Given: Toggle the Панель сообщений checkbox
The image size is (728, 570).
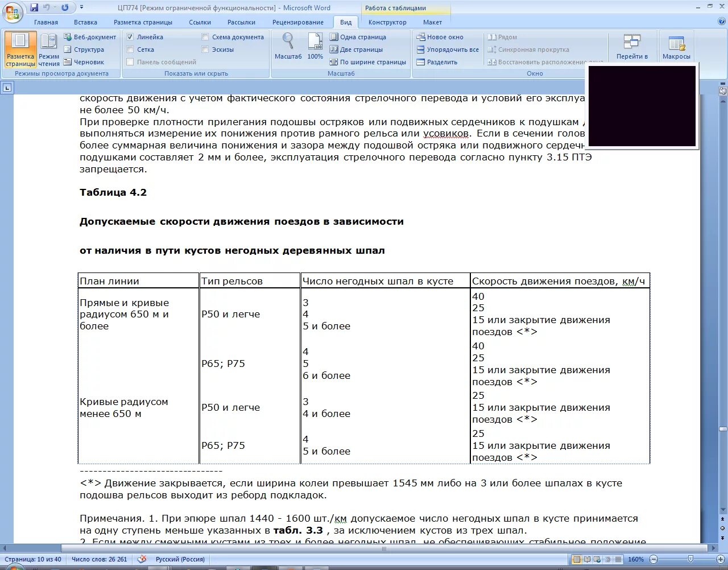Looking at the screenshot, I should pos(130,62).
